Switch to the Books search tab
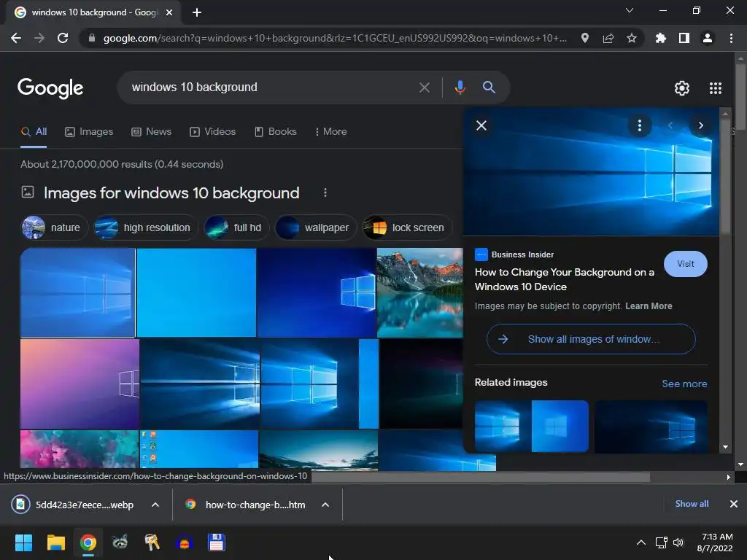 click(x=275, y=132)
